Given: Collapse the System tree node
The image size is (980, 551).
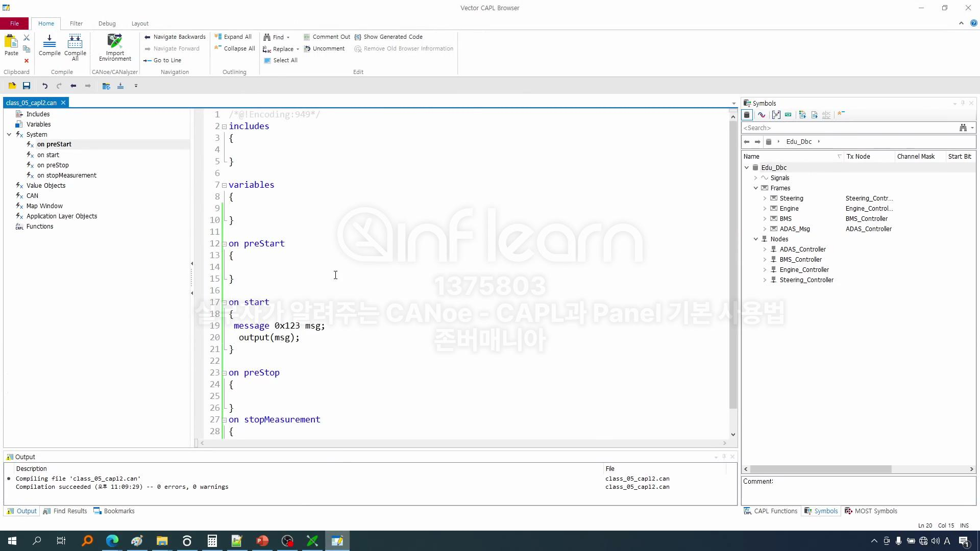Looking at the screenshot, I should 9,135.
